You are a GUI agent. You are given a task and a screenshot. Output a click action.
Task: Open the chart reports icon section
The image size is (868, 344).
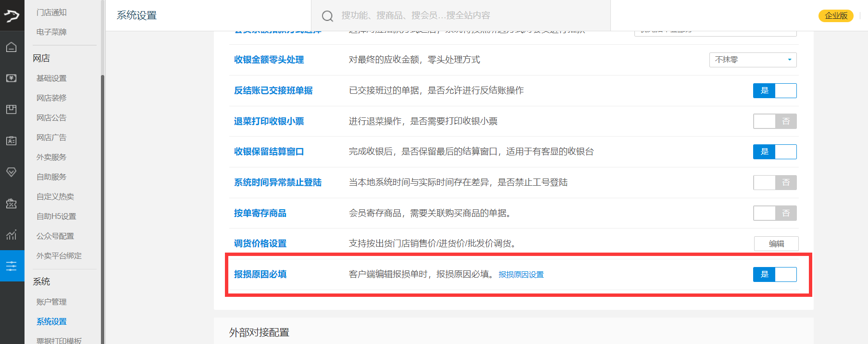coord(12,235)
